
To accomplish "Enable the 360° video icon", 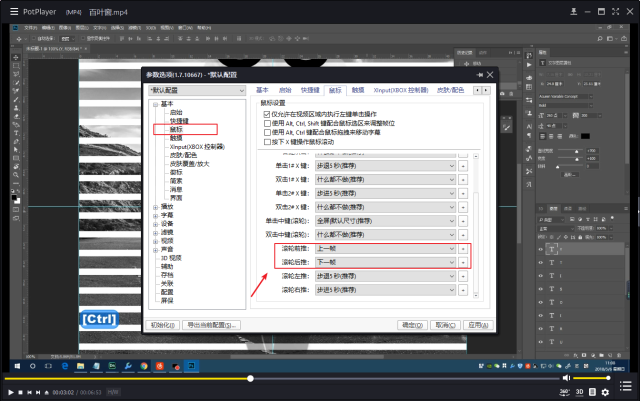I will point(564,392).
